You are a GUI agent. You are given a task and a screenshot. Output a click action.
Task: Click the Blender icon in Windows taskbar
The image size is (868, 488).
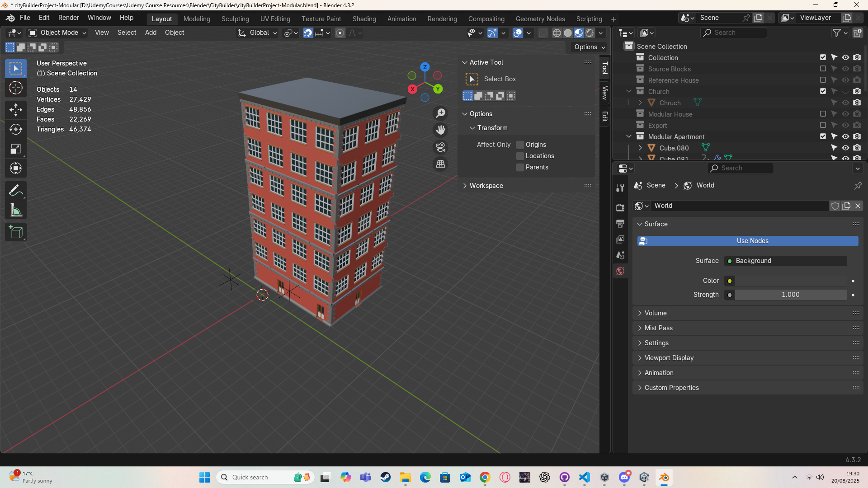(x=664, y=477)
